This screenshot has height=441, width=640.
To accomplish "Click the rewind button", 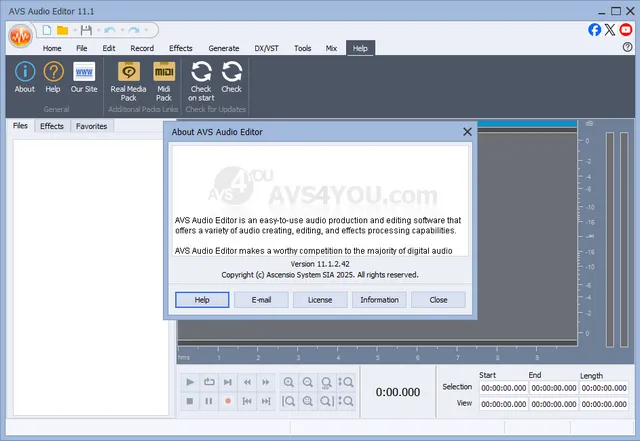I will tap(247, 382).
